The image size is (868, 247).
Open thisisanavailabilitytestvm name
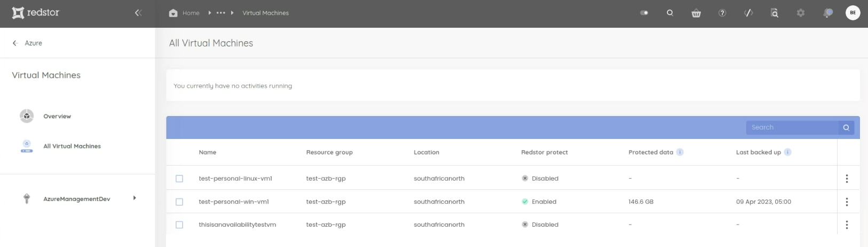[238, 225]
